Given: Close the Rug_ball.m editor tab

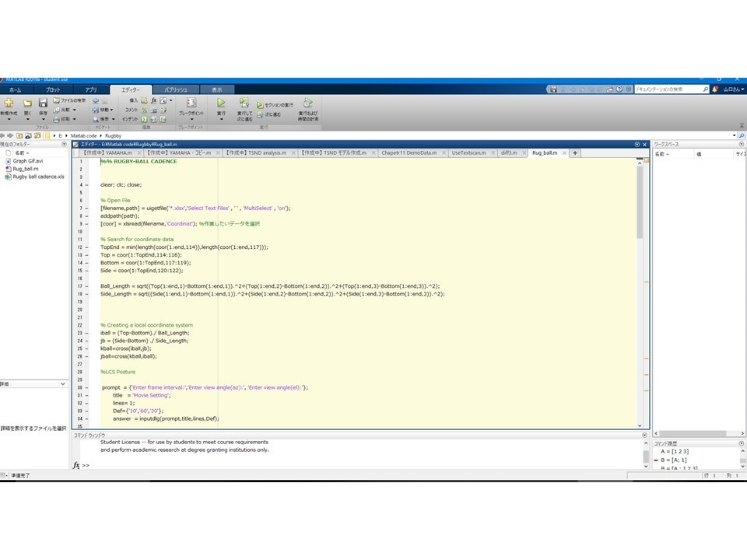Looking at the screenshot, I should [565, 153].
